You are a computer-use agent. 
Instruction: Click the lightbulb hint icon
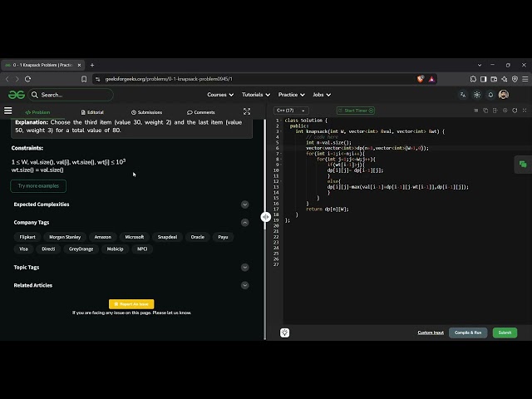284,332
